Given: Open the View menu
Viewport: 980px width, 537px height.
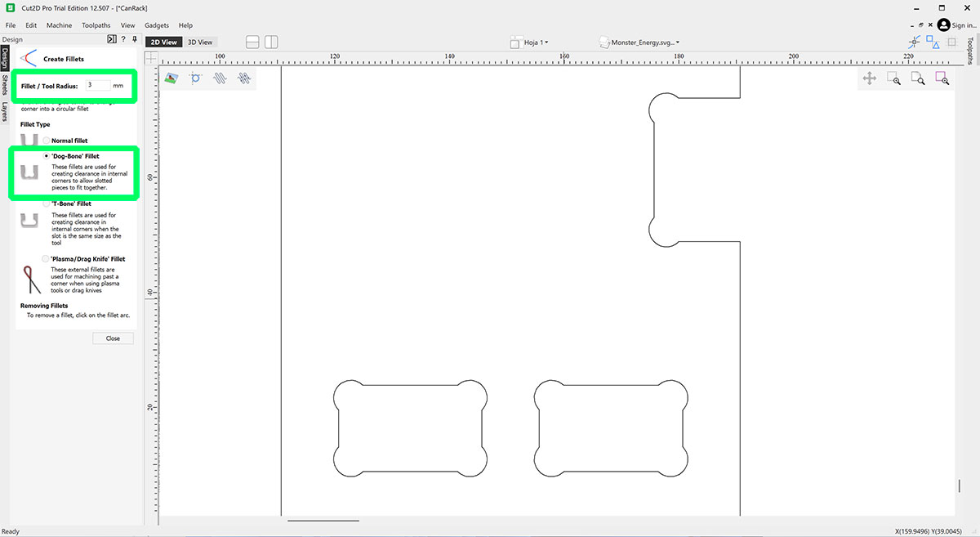Looking at the screenshot, I should (128, 25).
